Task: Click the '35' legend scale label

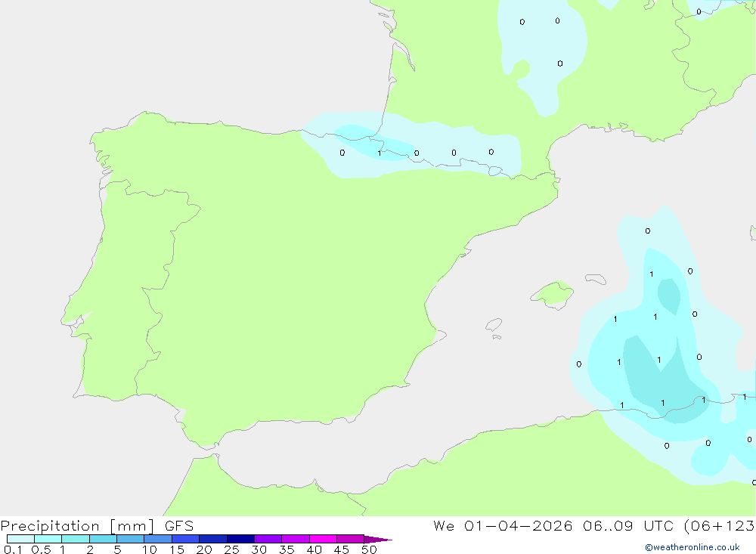Action: click(x=287, y=549)
